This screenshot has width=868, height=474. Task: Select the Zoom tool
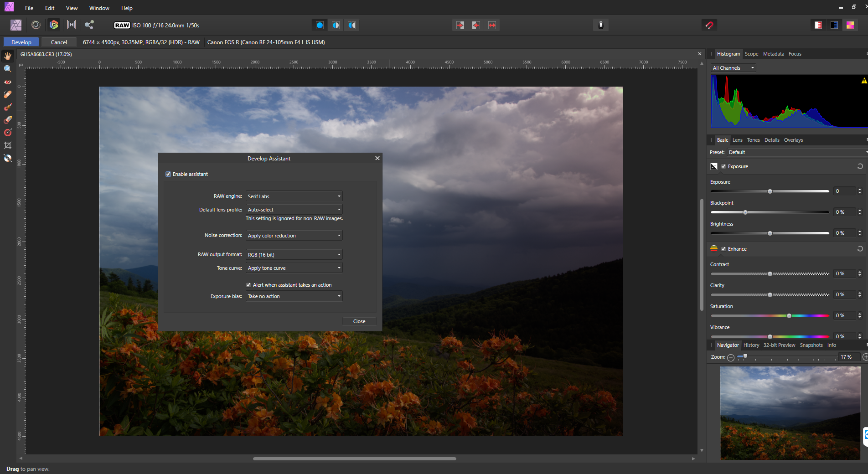coord(8,69)
